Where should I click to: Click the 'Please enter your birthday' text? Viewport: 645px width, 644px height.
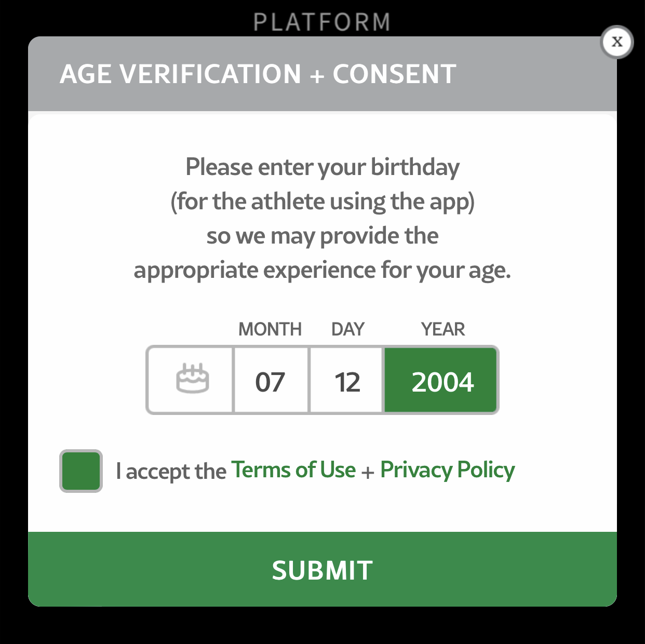point(322,167)
